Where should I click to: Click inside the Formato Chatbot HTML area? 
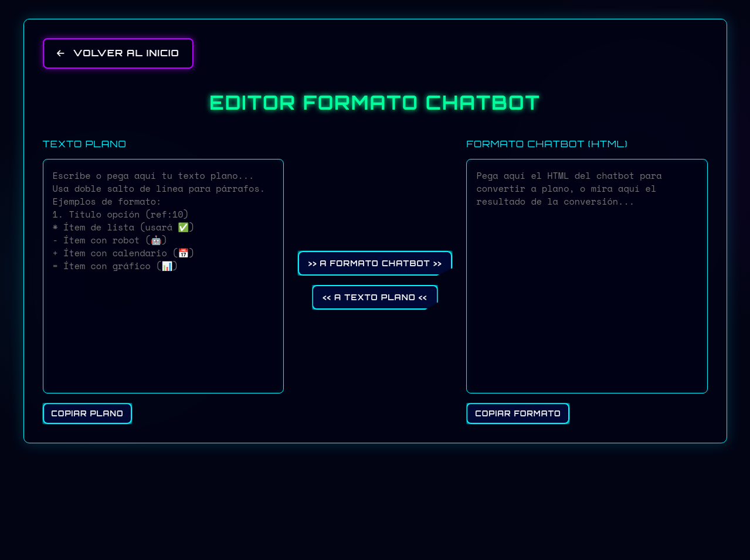(586, 293)
